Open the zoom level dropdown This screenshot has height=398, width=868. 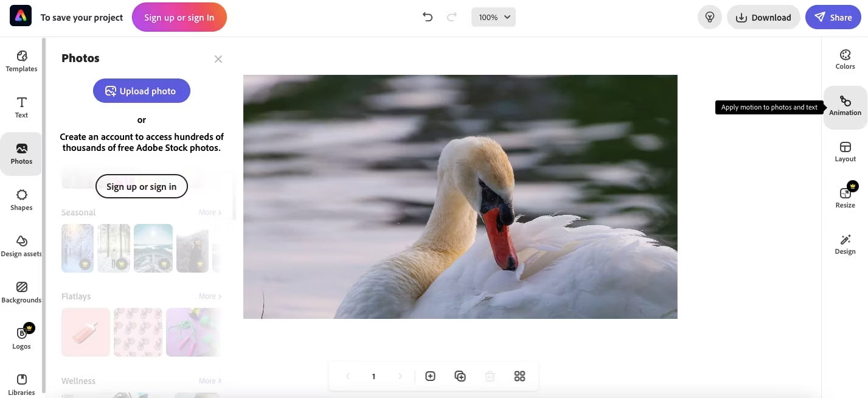(x=493, y=17)
